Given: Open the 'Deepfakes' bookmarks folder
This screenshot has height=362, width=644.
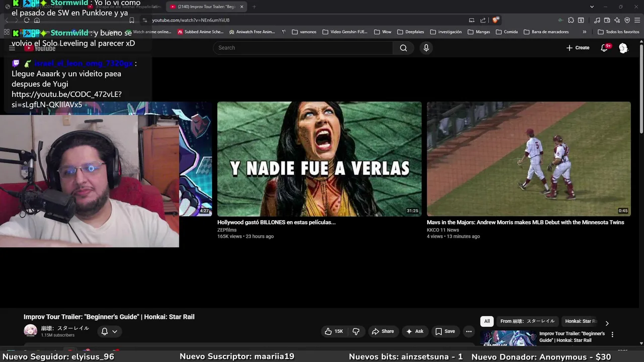Looking at the screenshot, I should point(411,32).
